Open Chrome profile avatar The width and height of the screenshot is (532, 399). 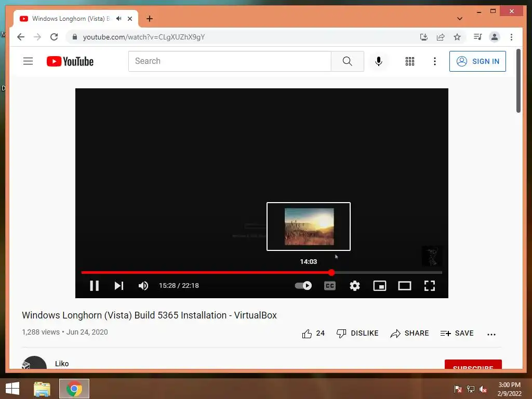point(495,37)
